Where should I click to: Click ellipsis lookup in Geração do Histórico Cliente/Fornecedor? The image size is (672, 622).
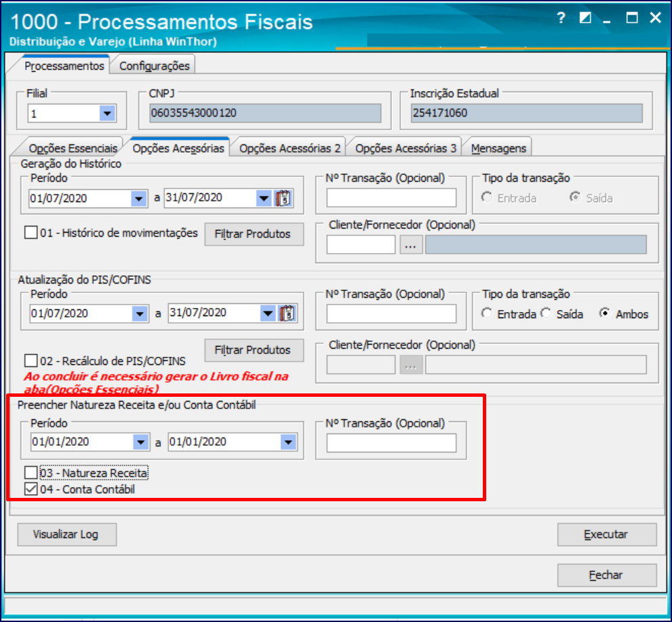(x=410, y=245)
